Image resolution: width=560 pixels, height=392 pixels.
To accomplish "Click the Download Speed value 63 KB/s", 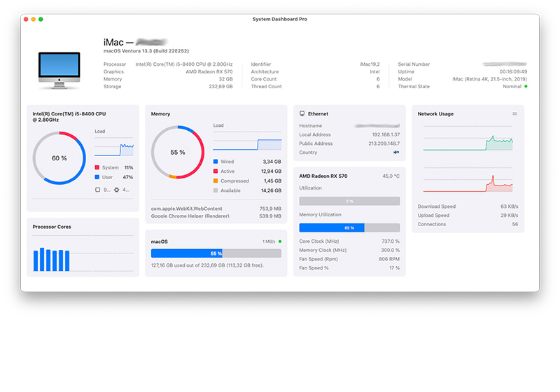I will point(510,206).
